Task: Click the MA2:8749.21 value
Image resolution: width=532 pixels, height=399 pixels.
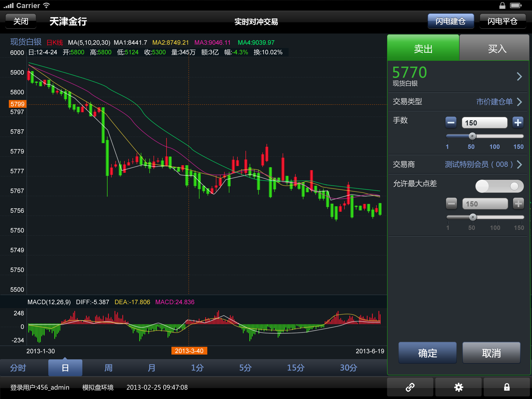Action: (170, 42)
